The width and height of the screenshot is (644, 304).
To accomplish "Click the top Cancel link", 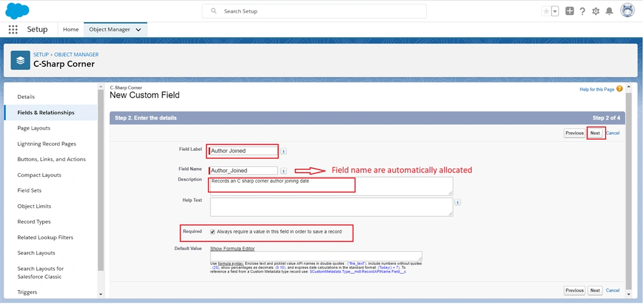I will pos(613,133).
